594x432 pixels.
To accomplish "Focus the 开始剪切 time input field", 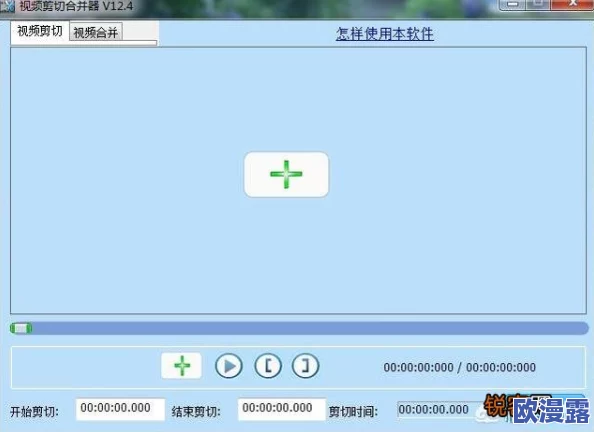I will click(x=120, y=409).
